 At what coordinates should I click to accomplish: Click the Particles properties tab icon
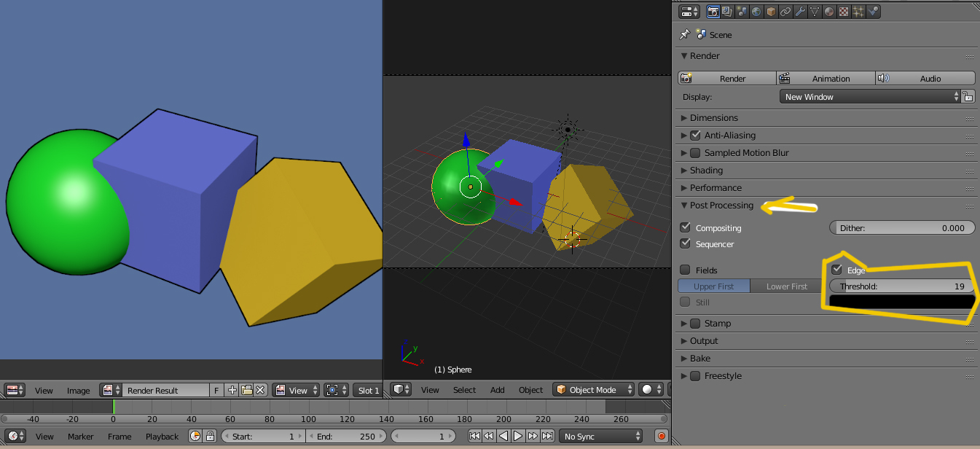(858, 12)
